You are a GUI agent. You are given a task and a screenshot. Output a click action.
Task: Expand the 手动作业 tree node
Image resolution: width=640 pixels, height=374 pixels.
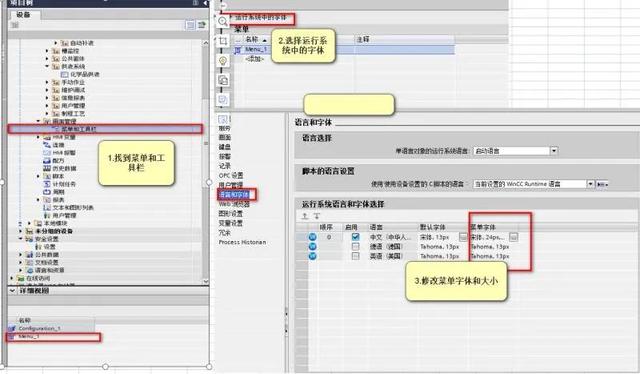pyautogui.click(x=47, y=82)
